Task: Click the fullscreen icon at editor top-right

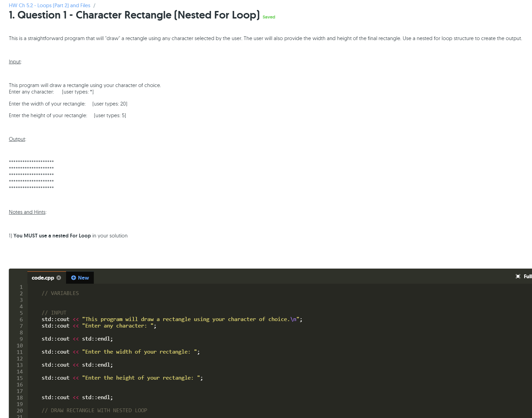Action: pos(518,276)
